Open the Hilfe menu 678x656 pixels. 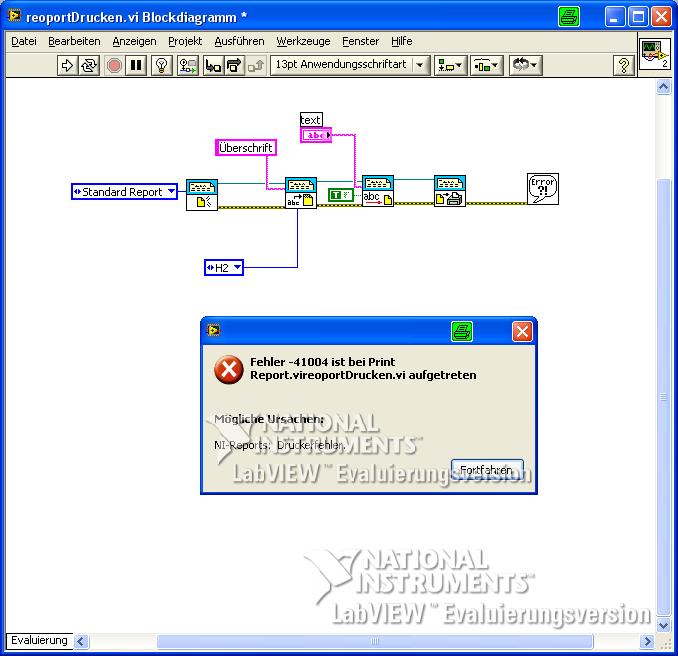402,42
